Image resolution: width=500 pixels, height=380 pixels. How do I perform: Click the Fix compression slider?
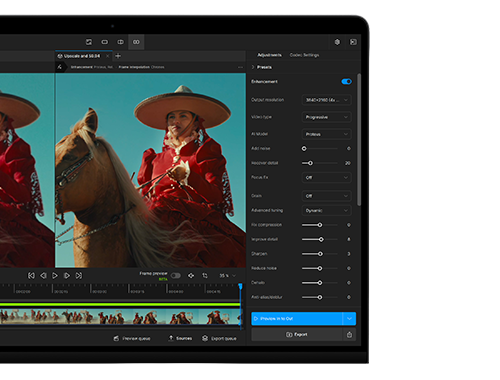(x=320, y=225)
